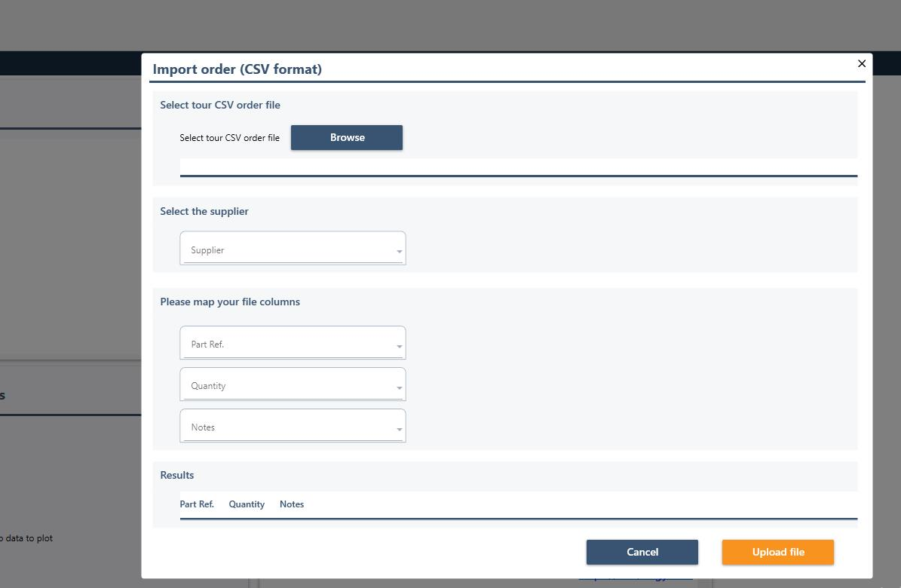Image resolution: width=901 pixels, height=588 pixels.
Task: Click the Browse button
Action: pyautogui.click(x=347, y=138)
